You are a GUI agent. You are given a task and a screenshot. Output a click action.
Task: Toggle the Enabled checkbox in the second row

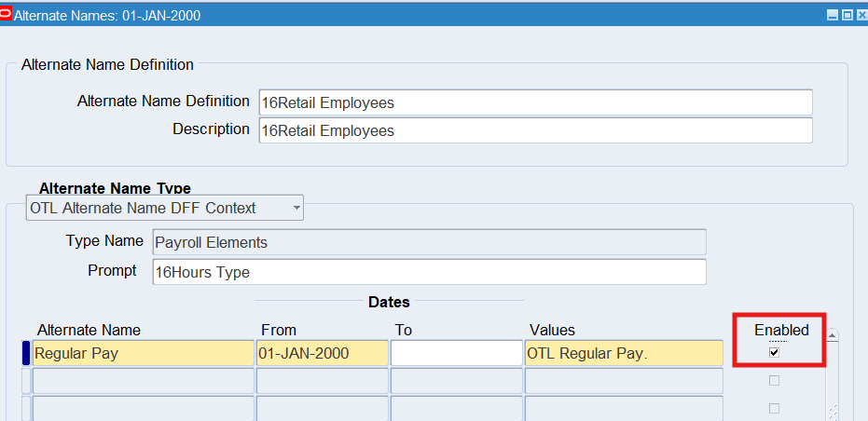(x=774, y=380)
